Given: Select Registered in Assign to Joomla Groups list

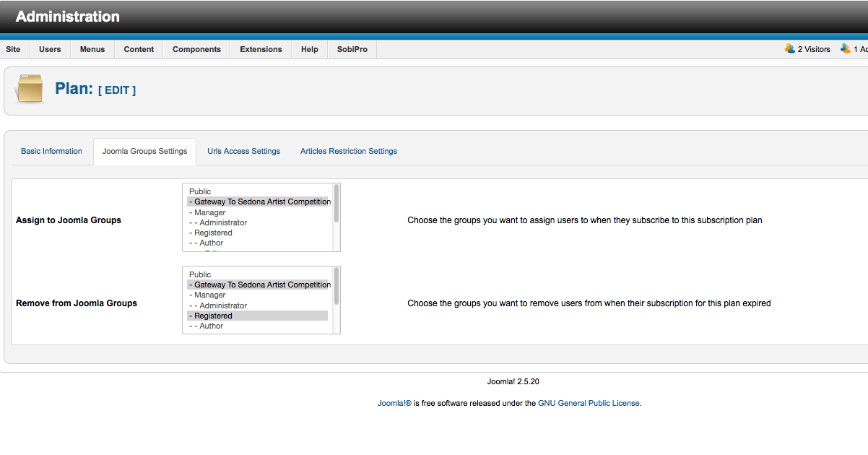Looking at the screenshot, I should pyautogui.click(x=213, y=233).
